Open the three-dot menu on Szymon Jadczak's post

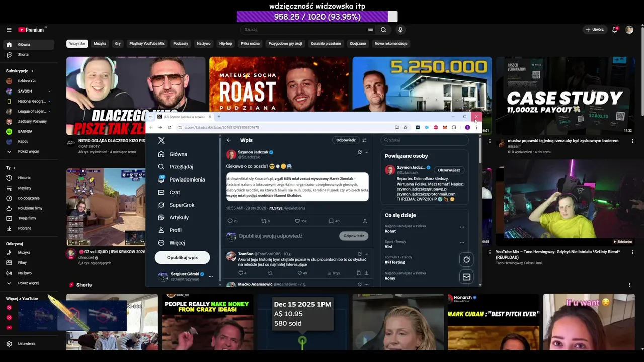[x=366, y=152]
